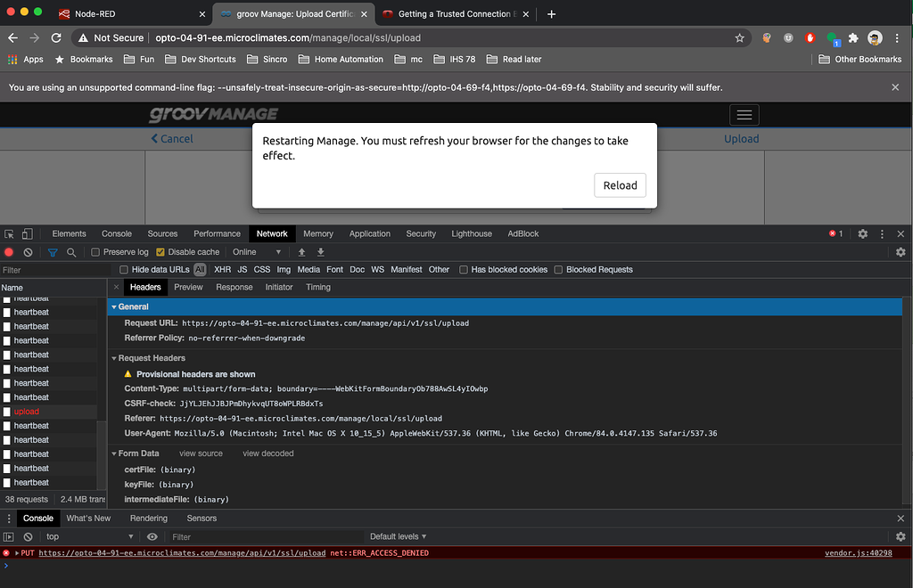
Task: Open the DevTools settings gear
Action: [x=862, y=233]
